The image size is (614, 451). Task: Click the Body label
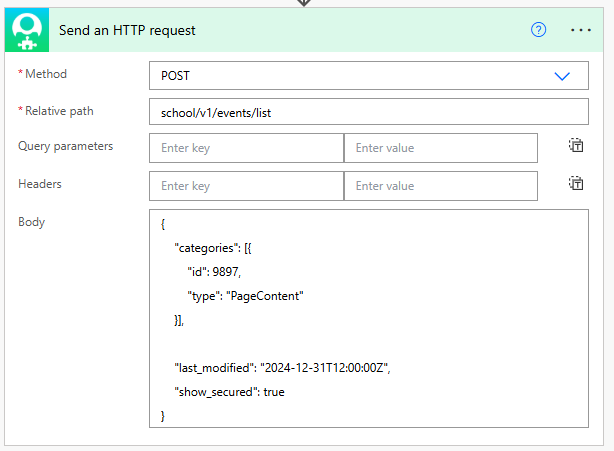pyautogui.click(x=32, y=221)
